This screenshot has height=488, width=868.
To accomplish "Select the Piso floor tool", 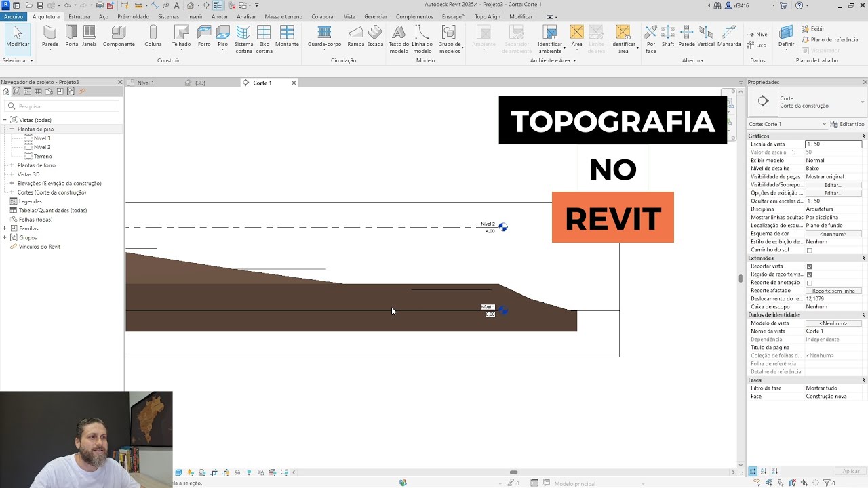I will point(222,37).
